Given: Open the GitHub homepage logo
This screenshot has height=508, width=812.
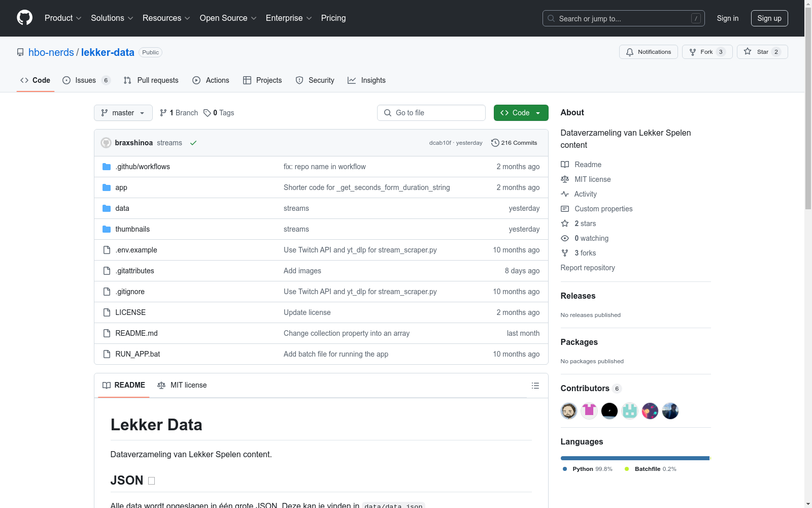Looking at the screenshot, I should pos(24,18).
